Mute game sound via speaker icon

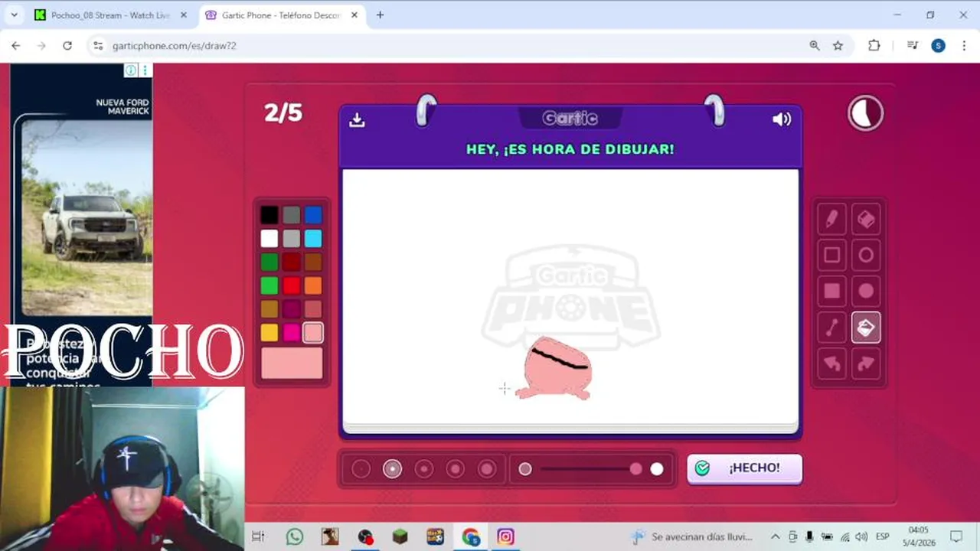coord(782,119)
